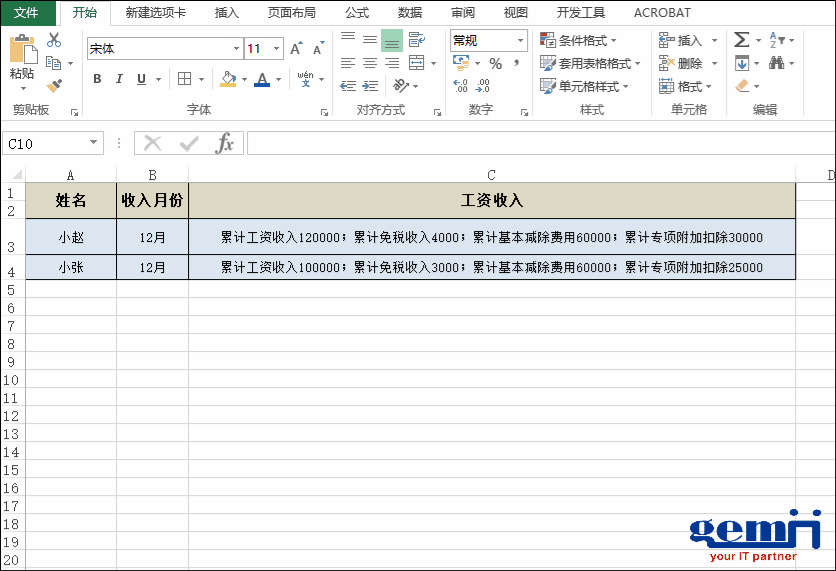
Task: Switch to 公式 Formulas tab
Action: [x=357, y=13]
